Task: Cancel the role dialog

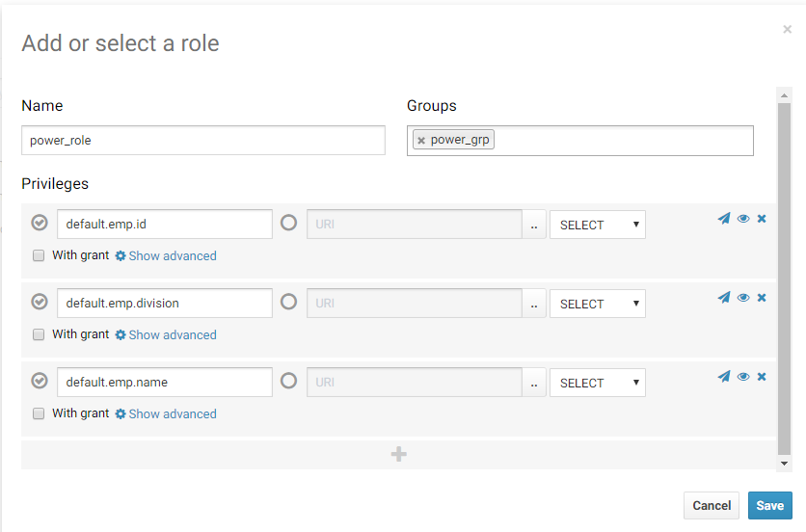Action: tap(712, 506)
